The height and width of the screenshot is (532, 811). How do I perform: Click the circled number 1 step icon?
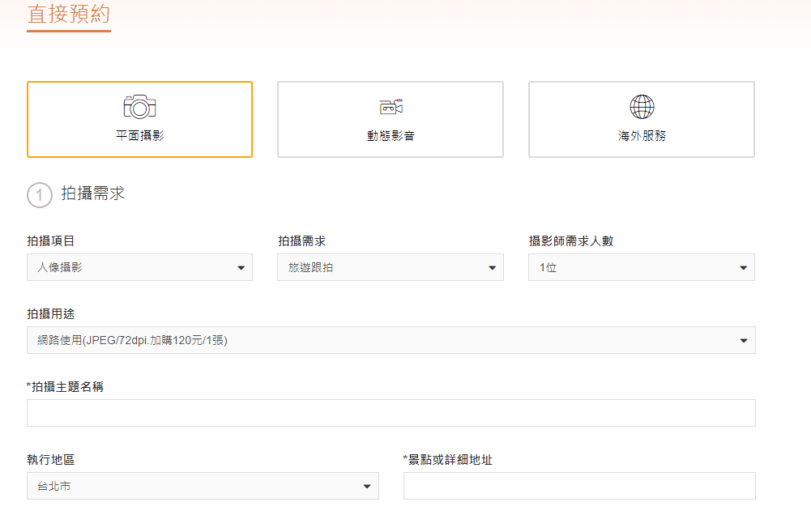click(39, 195)
